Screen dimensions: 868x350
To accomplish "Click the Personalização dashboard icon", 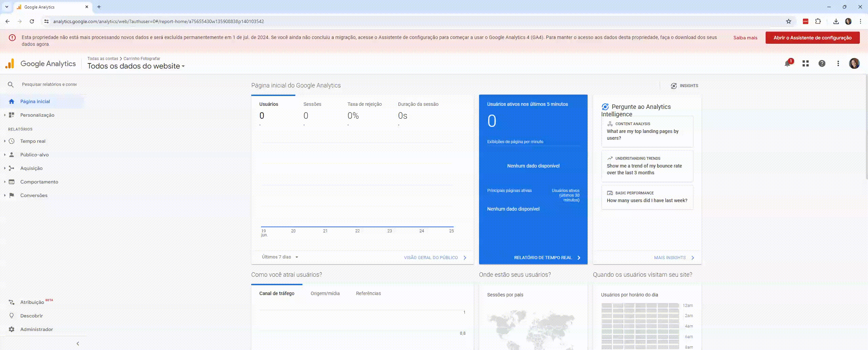I will [x=12, y=115].
